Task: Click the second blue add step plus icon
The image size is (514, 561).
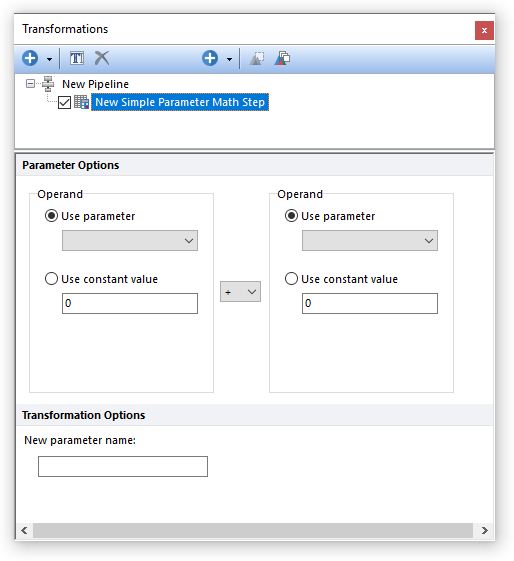Action: 210,58
